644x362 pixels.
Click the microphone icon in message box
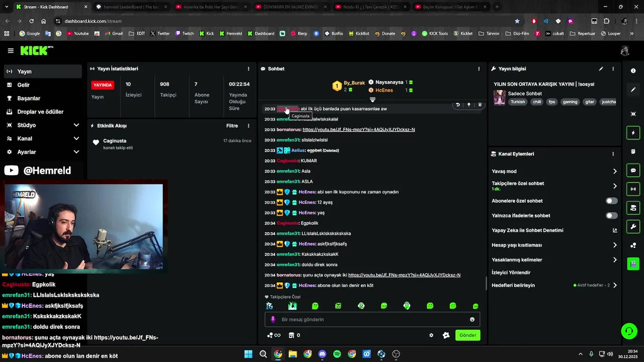[x=273, y=319]
